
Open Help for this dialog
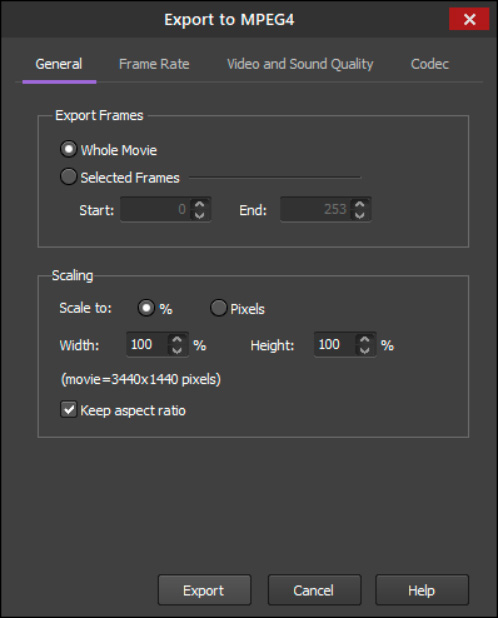coord(422,590)
